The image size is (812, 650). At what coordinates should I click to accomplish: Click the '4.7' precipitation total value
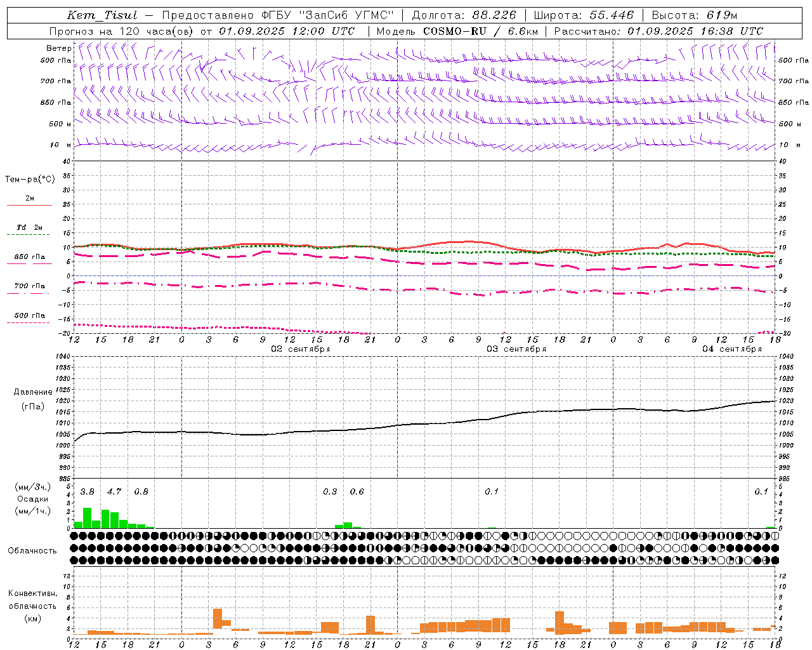(114, 492)
